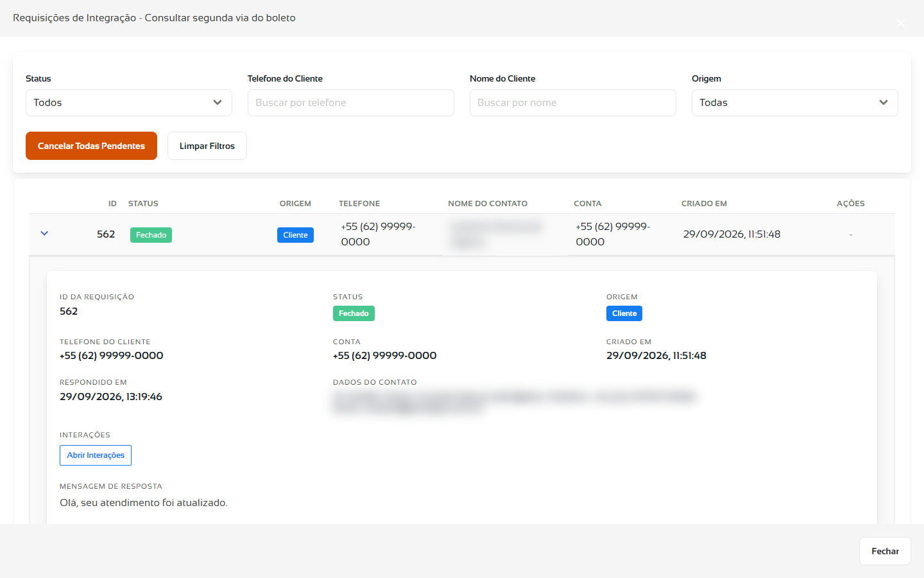Focus the Telefone do Cliente search field
The width and height of the screenshot is (924, 578).
coord(351,103)
